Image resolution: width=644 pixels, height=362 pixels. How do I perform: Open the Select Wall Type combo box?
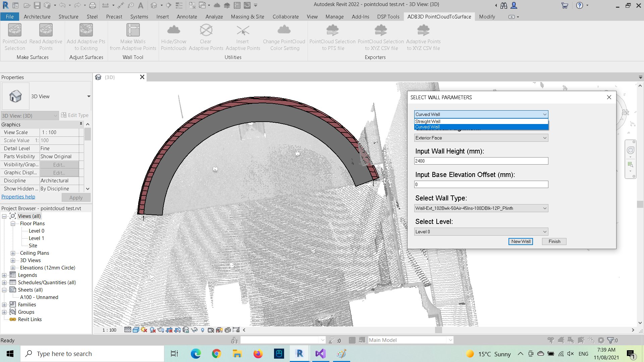(481, 208)
